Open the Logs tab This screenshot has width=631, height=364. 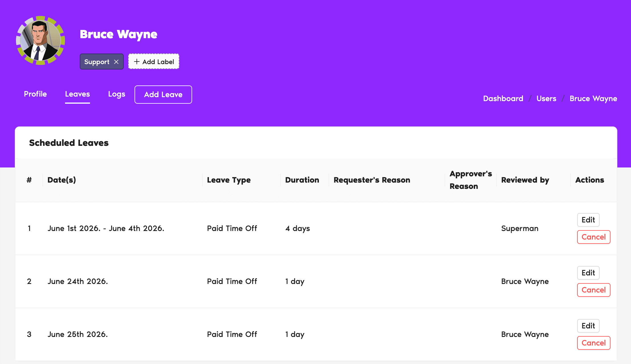[x=117, y=94]
